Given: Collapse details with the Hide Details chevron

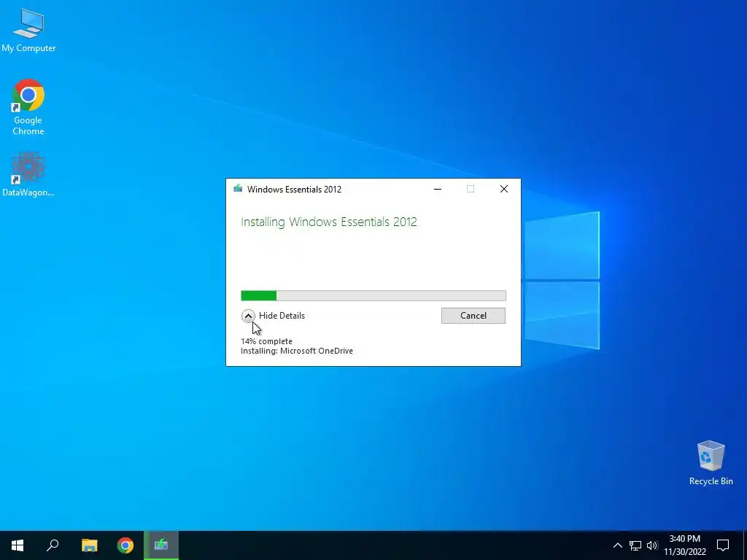Looking at the screenshot, I should (248, 316).
